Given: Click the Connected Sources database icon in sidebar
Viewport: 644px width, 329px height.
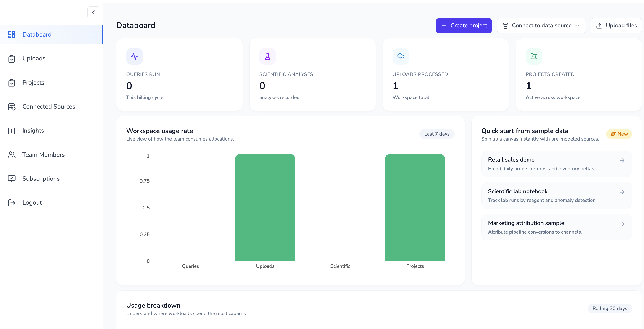Looking at the screenshot, I should tap(11, 107).
